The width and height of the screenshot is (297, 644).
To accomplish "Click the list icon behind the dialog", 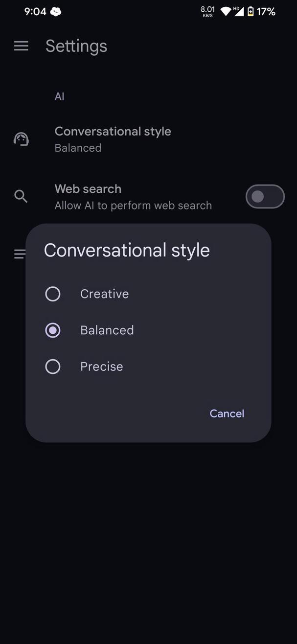I will click(20, 253).
